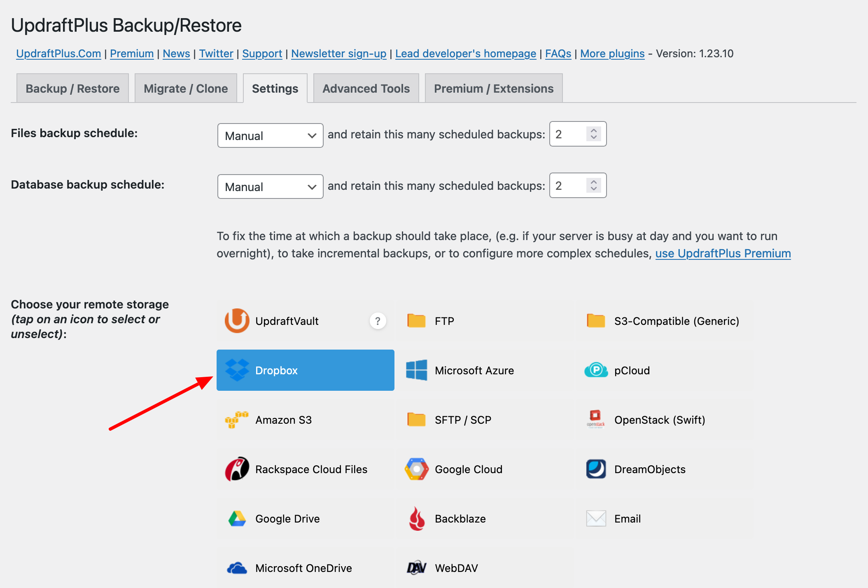The image size is (868, 588).
Task: Click the Email storage label
Action: pyautogui.click(x=628, y=518)
